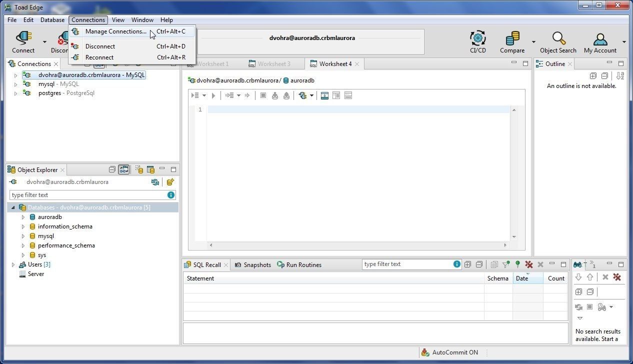The height and width of the screenshot is (364, 633).
Task: Expand the auroradb database node
Action: [23, 217]
